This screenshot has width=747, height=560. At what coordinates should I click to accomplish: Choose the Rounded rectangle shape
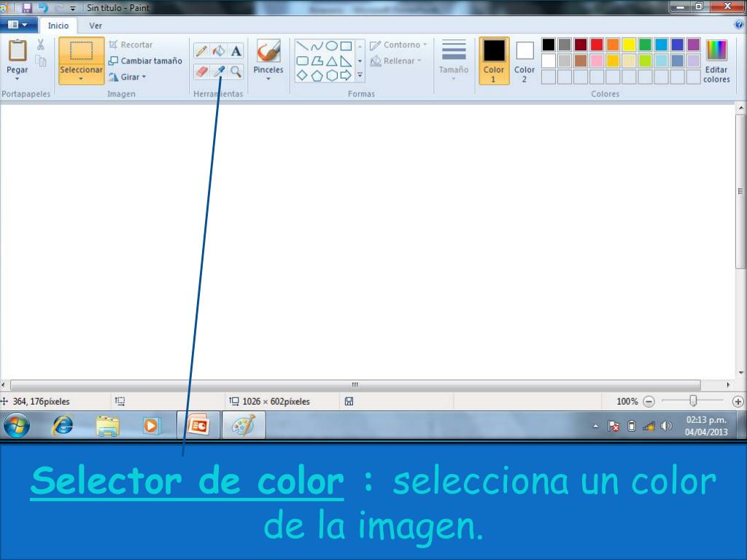[303, 61]
